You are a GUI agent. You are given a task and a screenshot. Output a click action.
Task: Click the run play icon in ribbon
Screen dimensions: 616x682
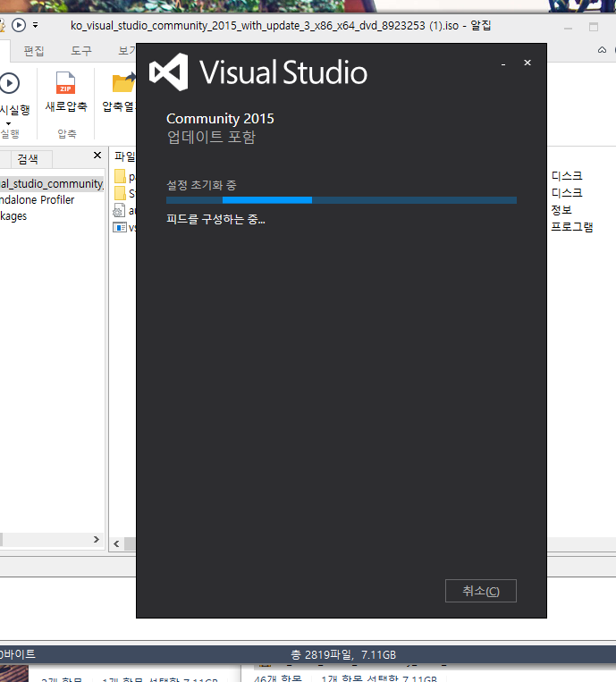point(9,83)
